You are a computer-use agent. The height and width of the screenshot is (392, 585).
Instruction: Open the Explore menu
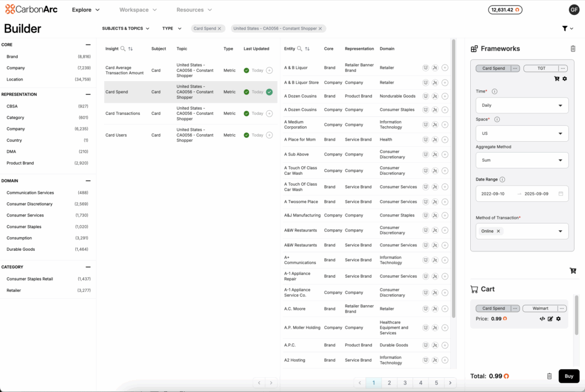(x=86, y=10)
